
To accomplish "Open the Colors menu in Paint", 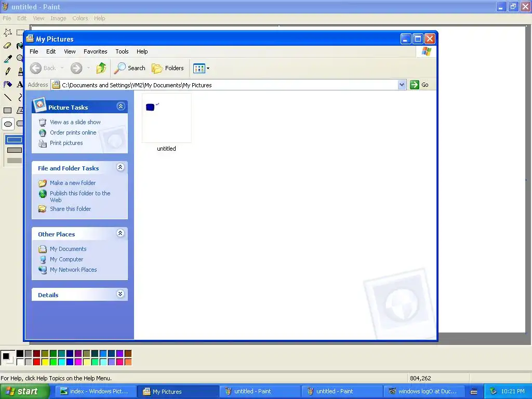I will (x=80, y=18).
